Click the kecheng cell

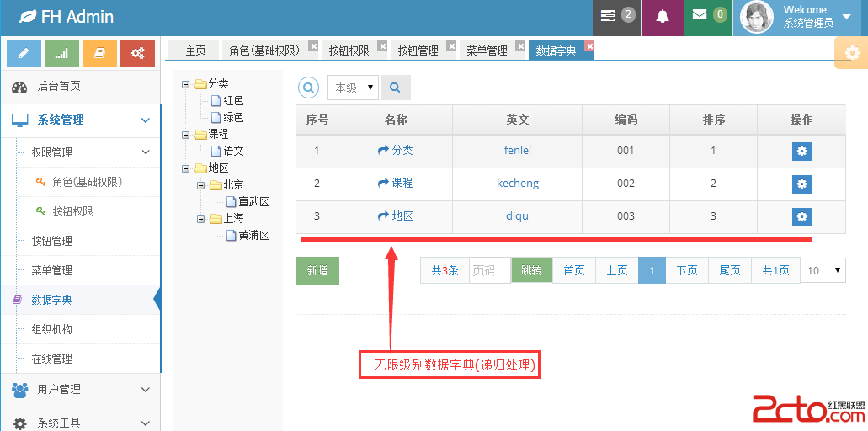coord(518,184)
